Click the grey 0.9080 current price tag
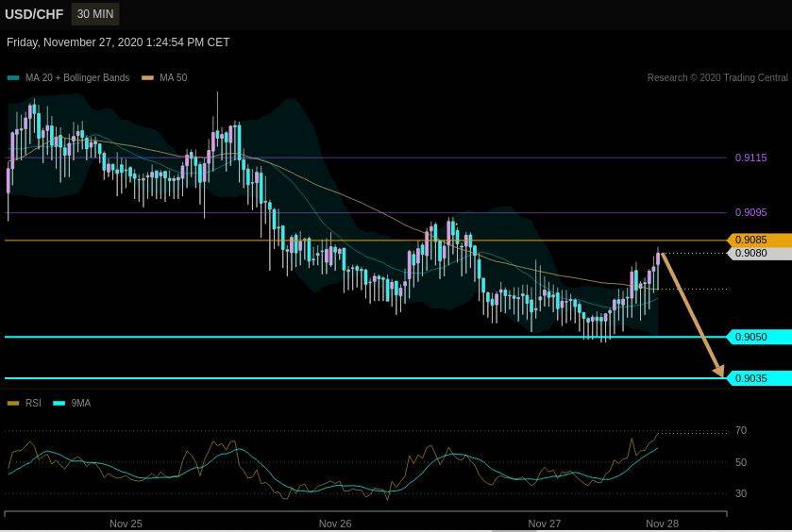Screen dimensions: 792x532 click(x=759, y=253)
